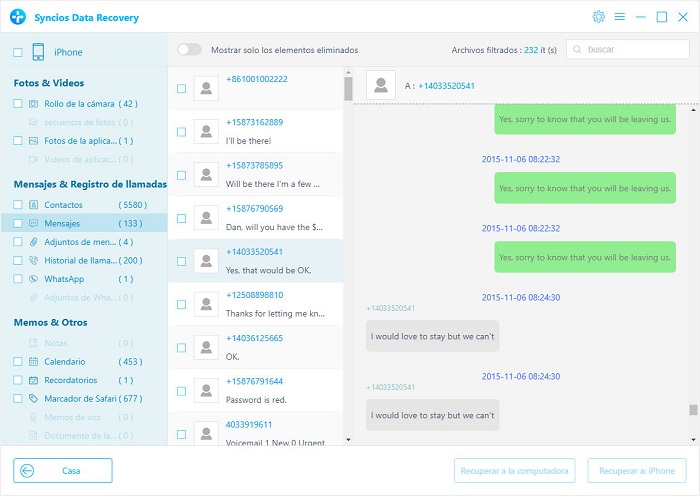Click the back arrow icon in Casa button
This screenshot has height=496, width=700.
point(27,471)
